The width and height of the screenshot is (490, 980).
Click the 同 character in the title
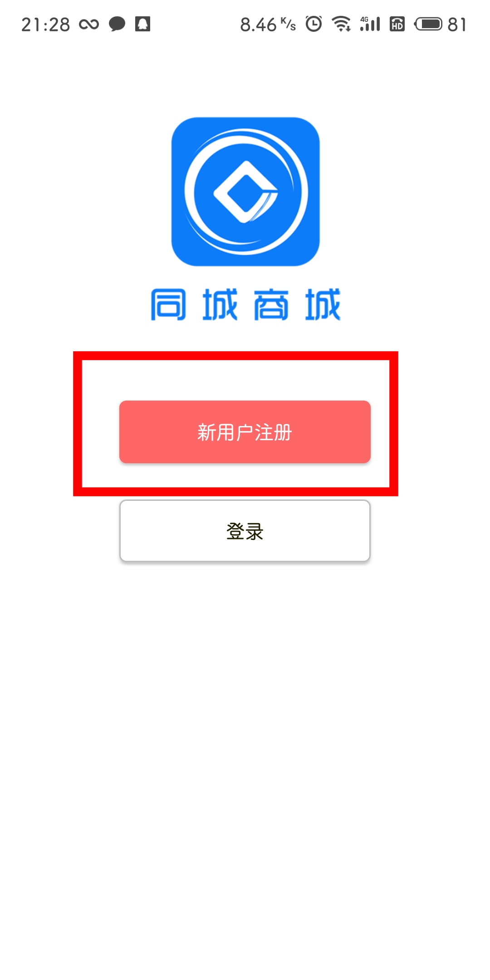tap(168, 304)
